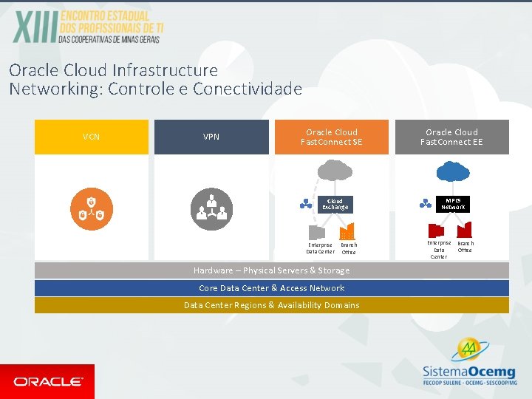Click 'Enterprise Data Center' label under gray icon
532x399 pixels.
pos(320,248)
